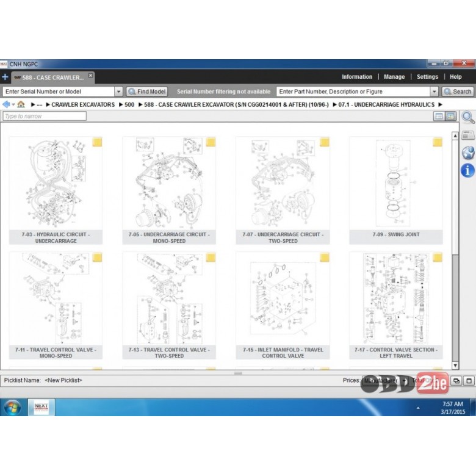476x476 pixels.
Task: Click the New Picklist name text
Action: pos(63,380)
